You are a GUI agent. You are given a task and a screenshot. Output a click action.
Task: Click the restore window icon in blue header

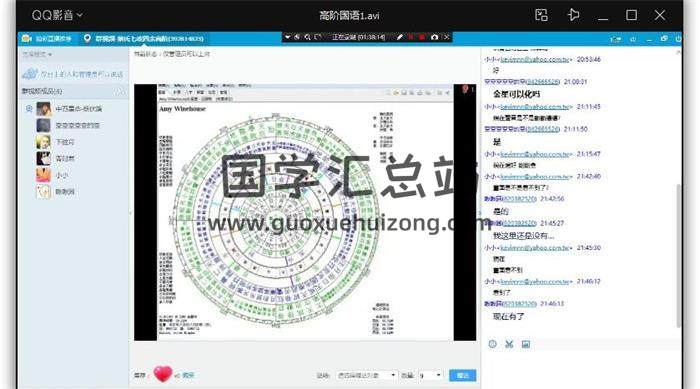click(x=664, y=39)
